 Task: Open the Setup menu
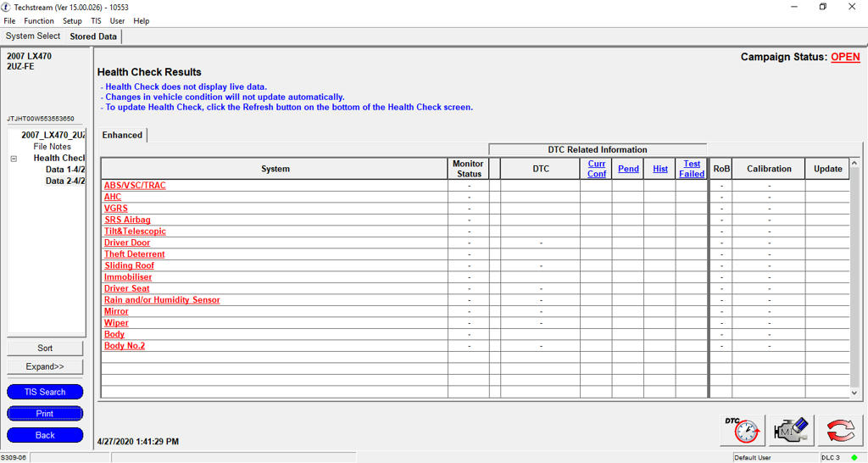[72, 21]
